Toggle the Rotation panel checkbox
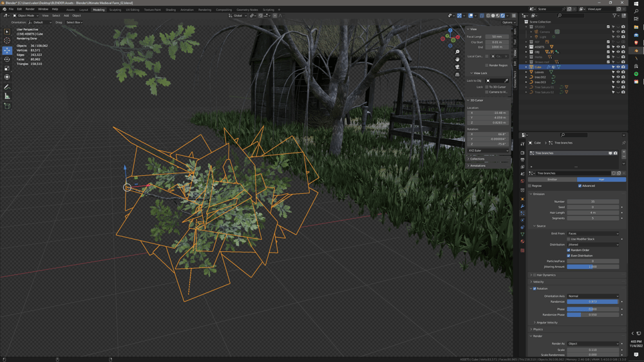Screen dimensions: 644x362 535,289
